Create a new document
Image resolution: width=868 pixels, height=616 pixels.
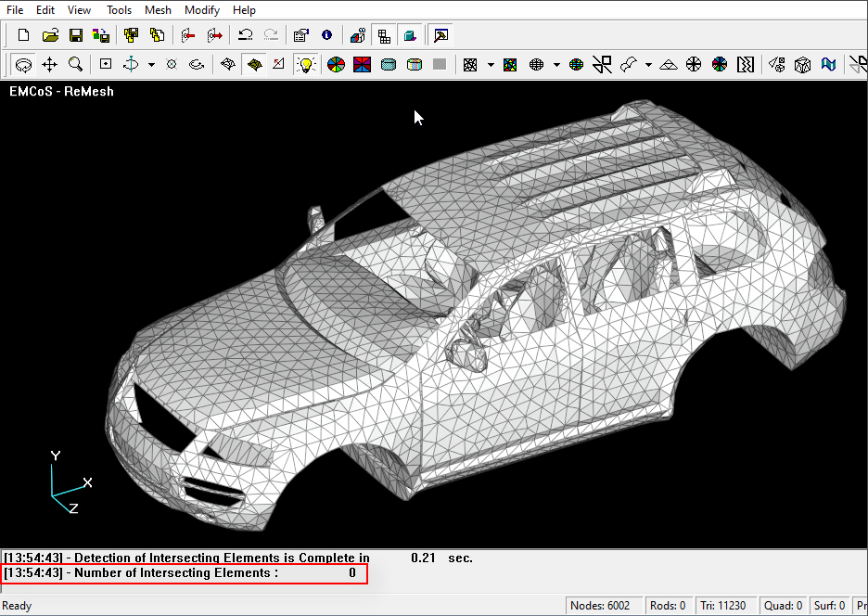(x=21, y=35)
